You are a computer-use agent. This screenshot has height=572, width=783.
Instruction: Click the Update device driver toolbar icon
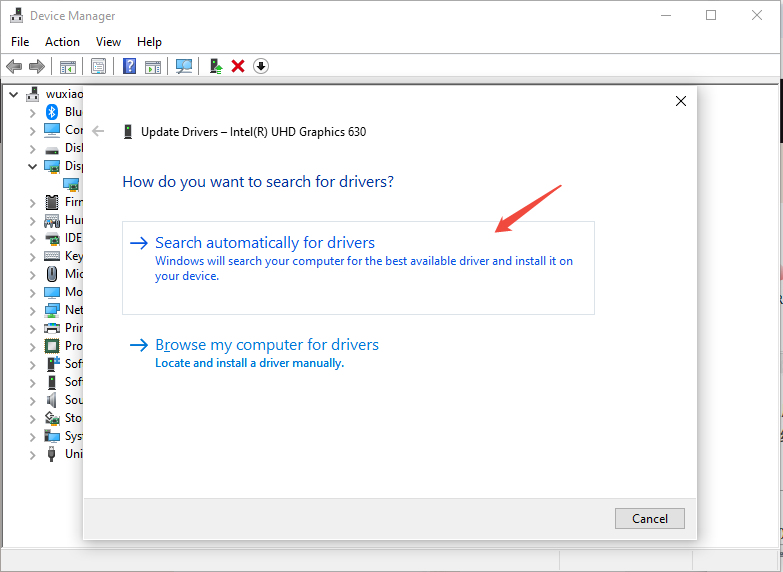215,66
